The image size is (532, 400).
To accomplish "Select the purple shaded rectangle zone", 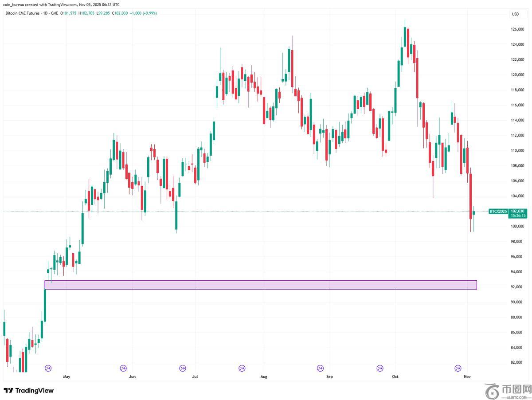I will pyautogui.click(x=261, y=285).
